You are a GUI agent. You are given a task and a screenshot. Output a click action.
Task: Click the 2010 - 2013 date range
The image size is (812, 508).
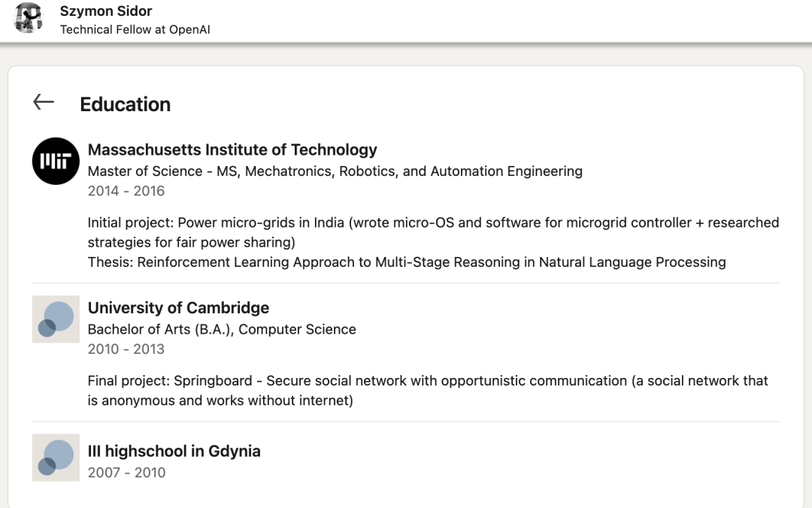(x=126, y=349)
